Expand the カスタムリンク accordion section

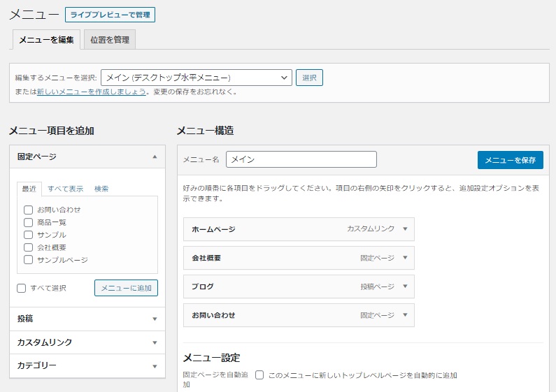(155, 343)
